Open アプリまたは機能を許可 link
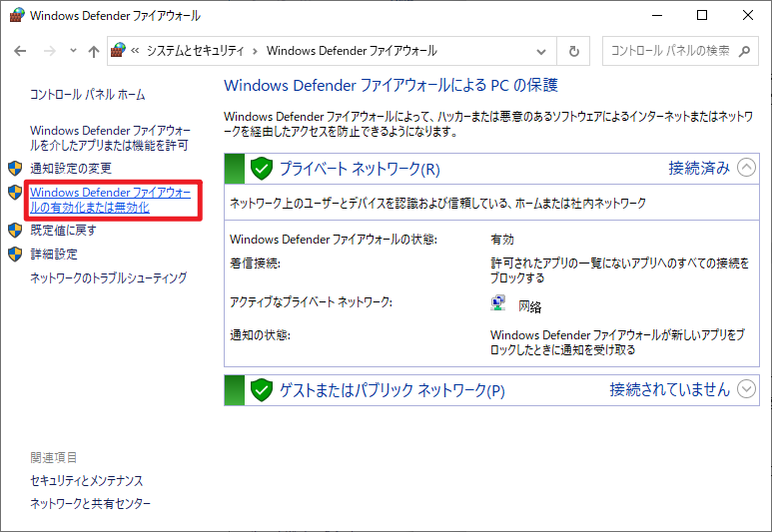 tap(110, 138)
